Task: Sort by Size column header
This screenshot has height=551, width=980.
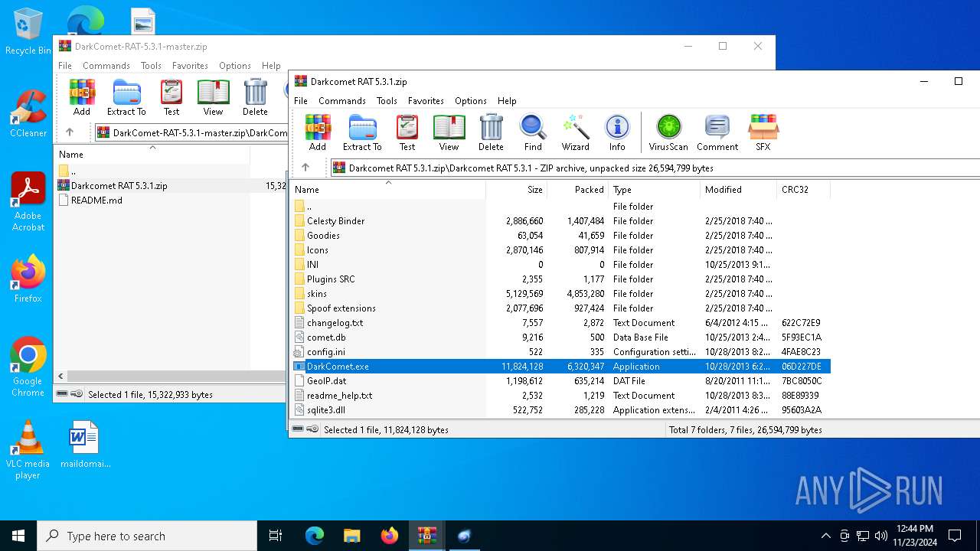Action: 516,189
